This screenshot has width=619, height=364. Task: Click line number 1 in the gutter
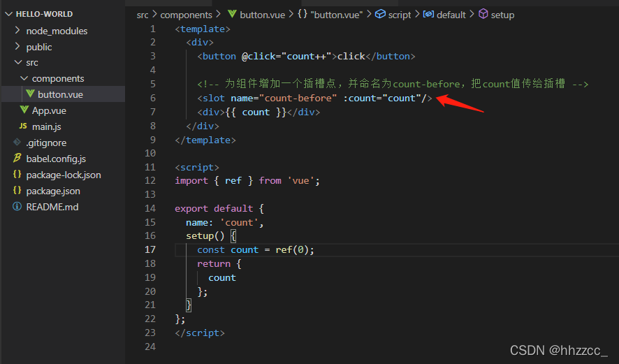click(153, 29)
